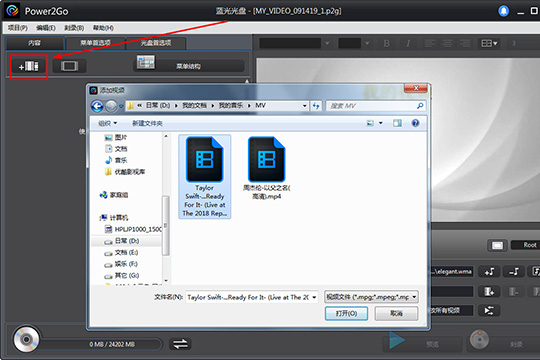Select 图片 in the navigation pane
The image size is (540, 360).
[x=116, y=137]
